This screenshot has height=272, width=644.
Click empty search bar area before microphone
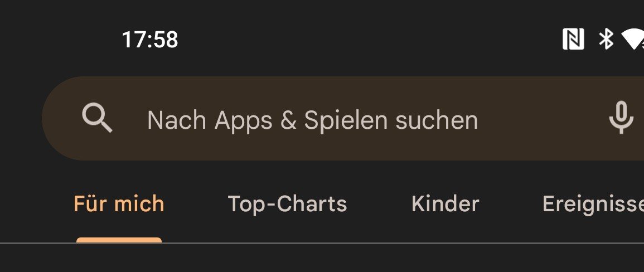coord(542,118)
